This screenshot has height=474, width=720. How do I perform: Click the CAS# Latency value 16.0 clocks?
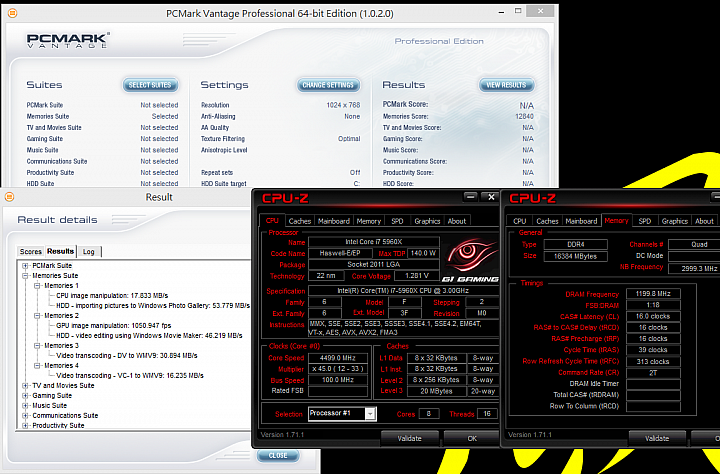(x=653, y=316)
